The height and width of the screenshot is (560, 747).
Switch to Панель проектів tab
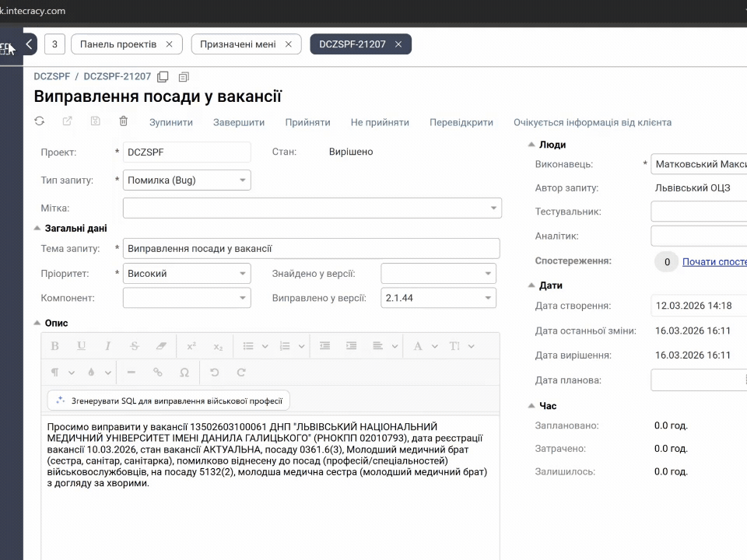click(118, 44)
